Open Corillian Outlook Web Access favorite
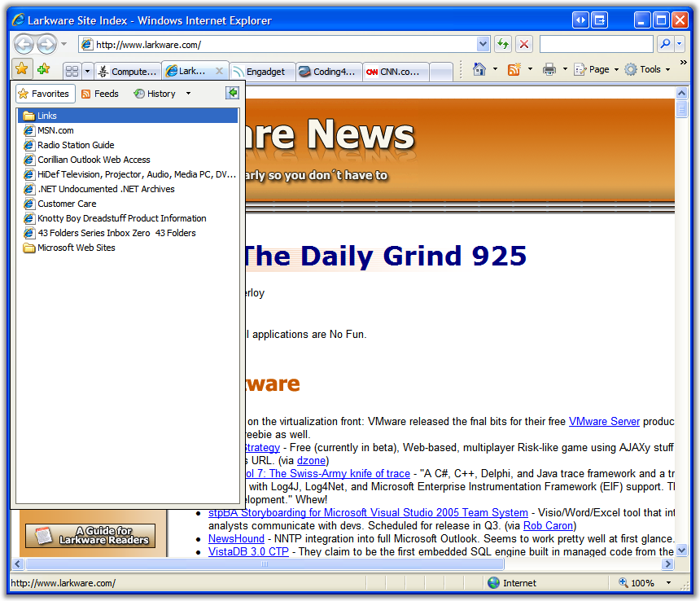 click(128, 160)
